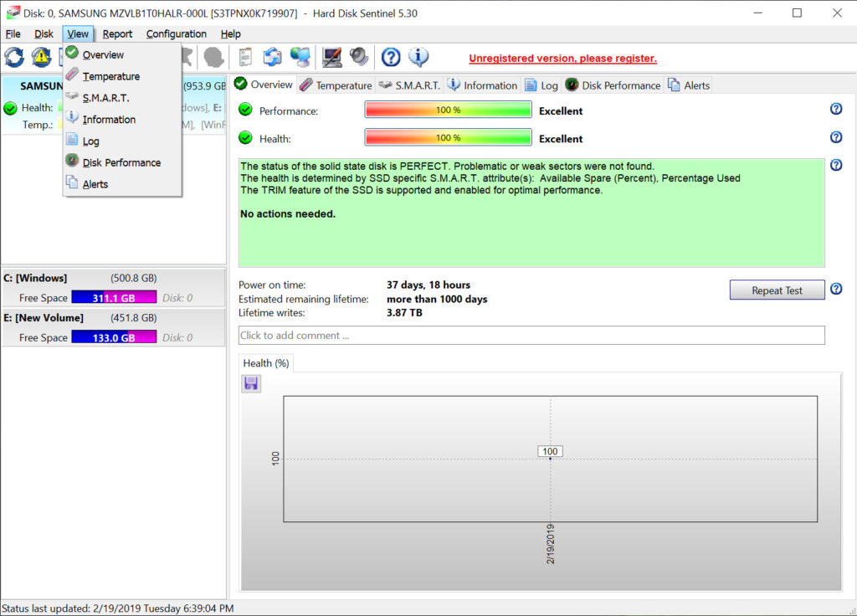
Task: Choose S.M.A.R.T. from the View menu
Action: [122, 98]
